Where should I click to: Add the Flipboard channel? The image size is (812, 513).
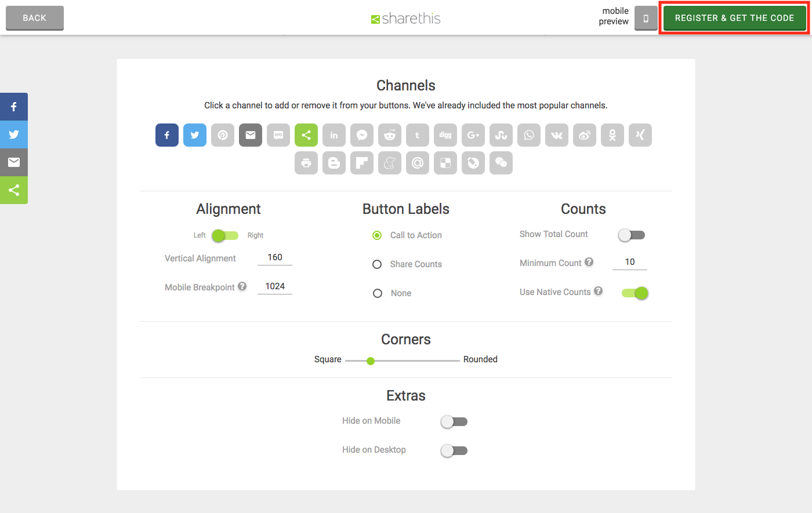point(362,163)
